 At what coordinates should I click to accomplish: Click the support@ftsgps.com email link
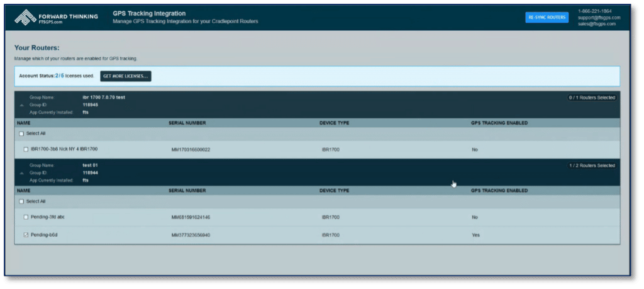(599, 18)
